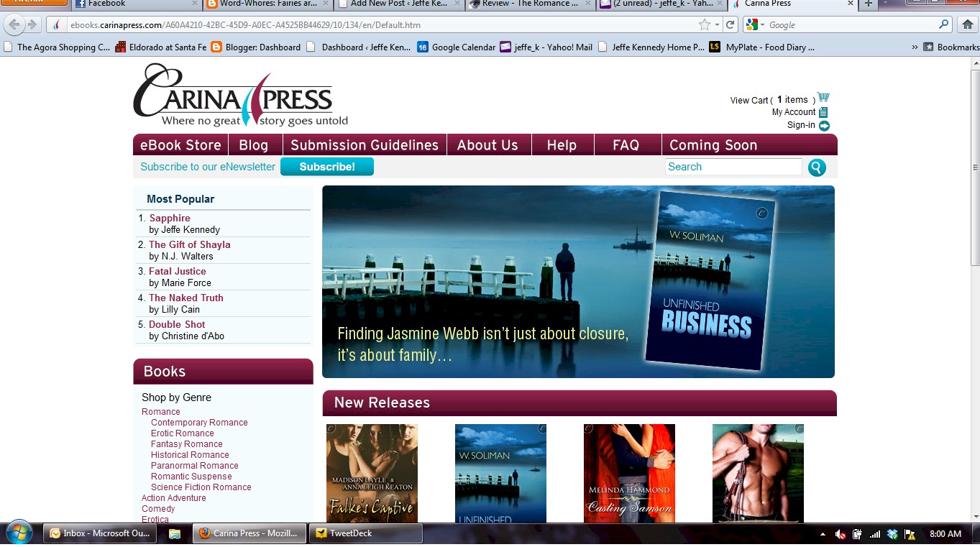Click in the site Search field
The height and width of the screenshot is (547, 980).
(733, 167)
